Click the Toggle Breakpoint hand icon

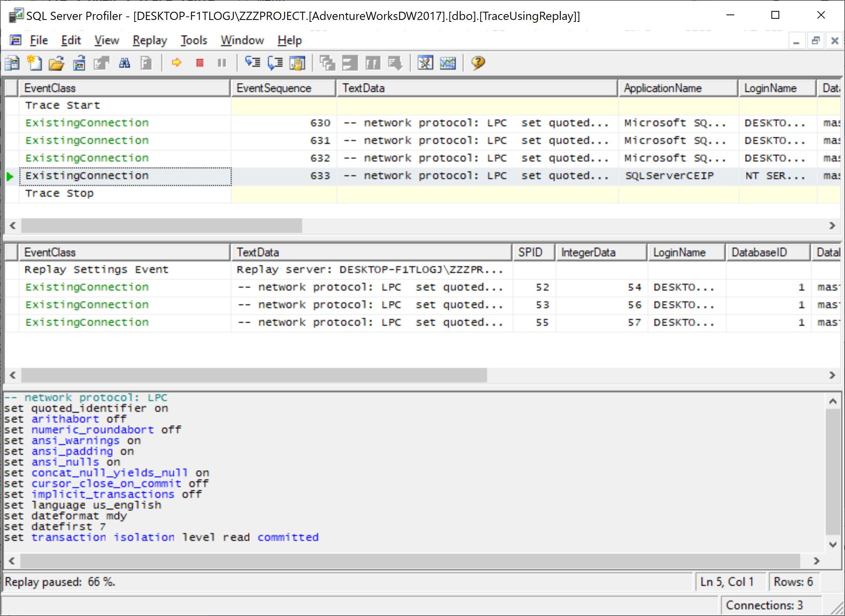[297, 63]
